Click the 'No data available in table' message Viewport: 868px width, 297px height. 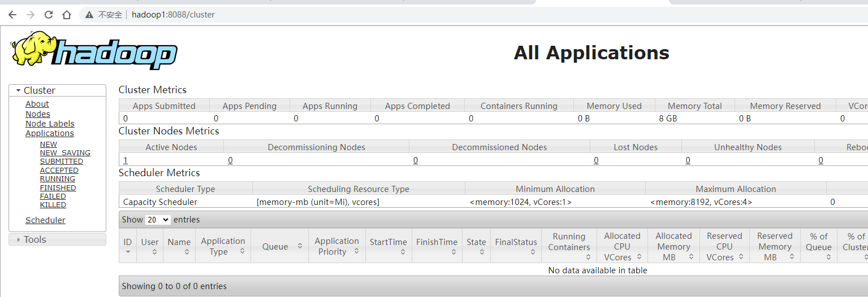(598, 270)
